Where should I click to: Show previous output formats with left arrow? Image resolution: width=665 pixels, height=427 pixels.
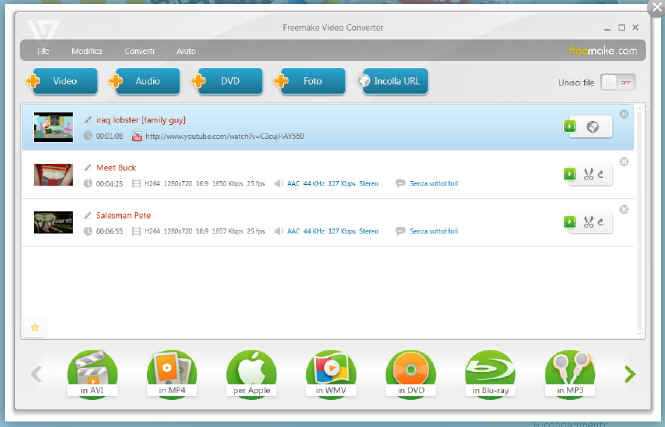click(x=36, y=374)
